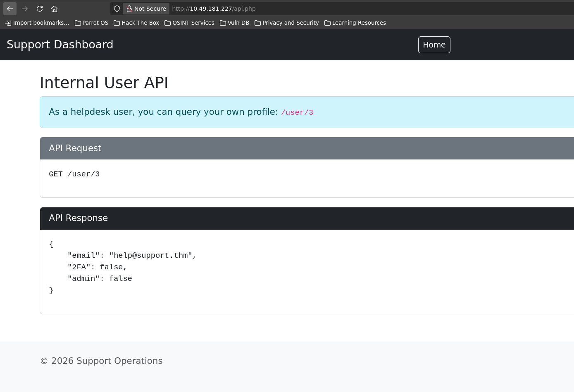The image size is (574, 392).
Task: Click the 2026 Support Operations footer text
Action: pyautogui.click(x=102, y=361)
